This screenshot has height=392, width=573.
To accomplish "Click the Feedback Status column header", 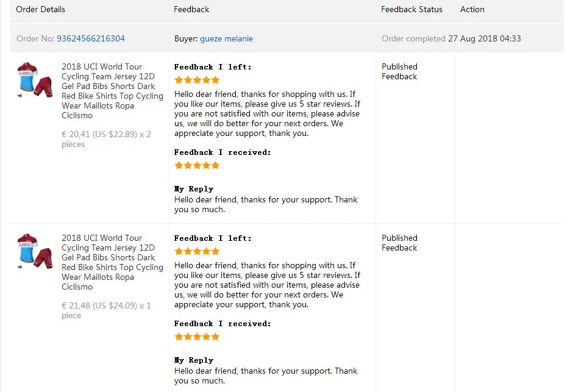I will (x=411, y=10).
